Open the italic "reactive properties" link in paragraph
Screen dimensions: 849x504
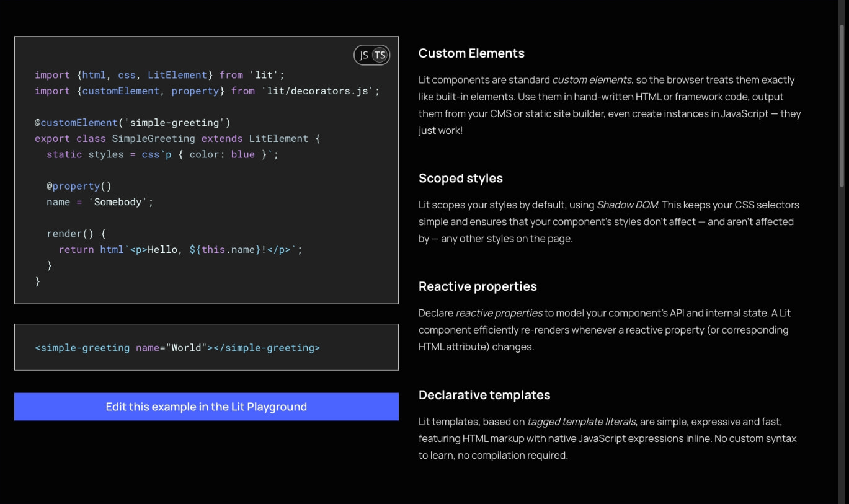pos(499,313)
